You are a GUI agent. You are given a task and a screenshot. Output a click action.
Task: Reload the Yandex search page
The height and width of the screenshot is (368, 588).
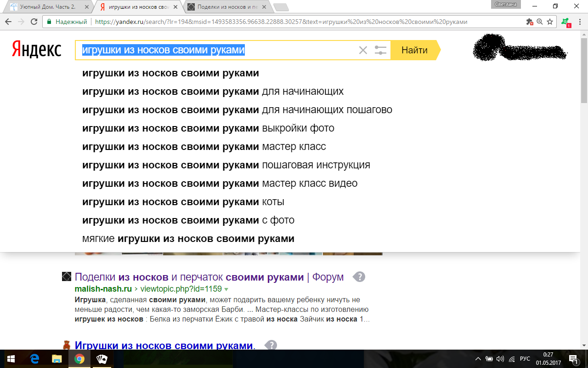click(x=34, y=22)
